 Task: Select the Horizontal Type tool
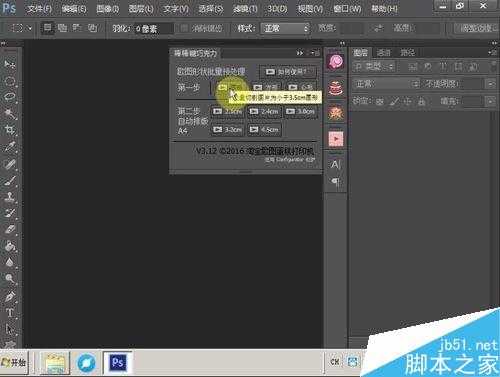(x=10, y=312)
